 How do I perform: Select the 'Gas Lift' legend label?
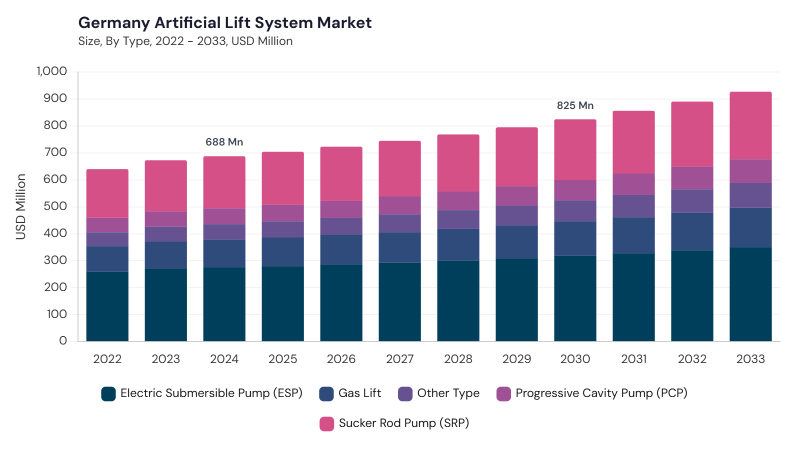click(360, 393)
